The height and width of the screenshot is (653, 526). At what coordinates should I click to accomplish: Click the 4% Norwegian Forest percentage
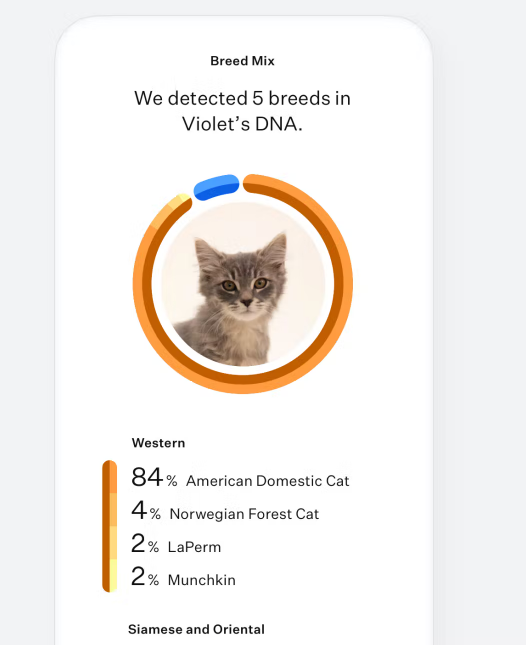146,511
